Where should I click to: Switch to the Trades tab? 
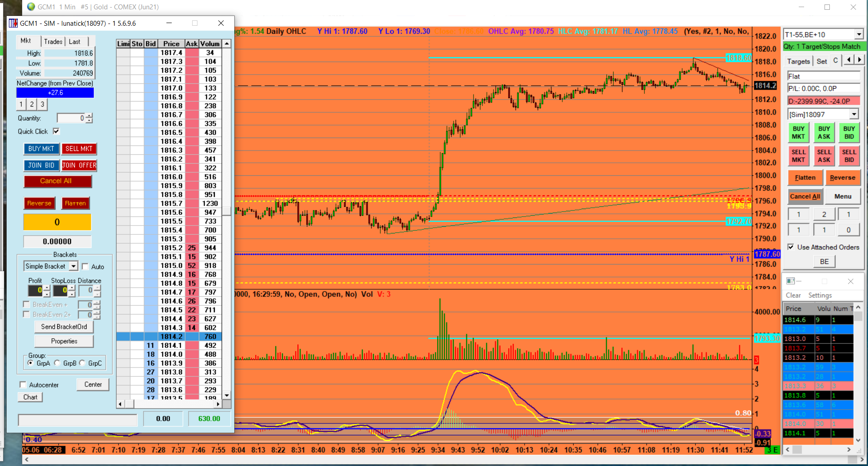53,41
